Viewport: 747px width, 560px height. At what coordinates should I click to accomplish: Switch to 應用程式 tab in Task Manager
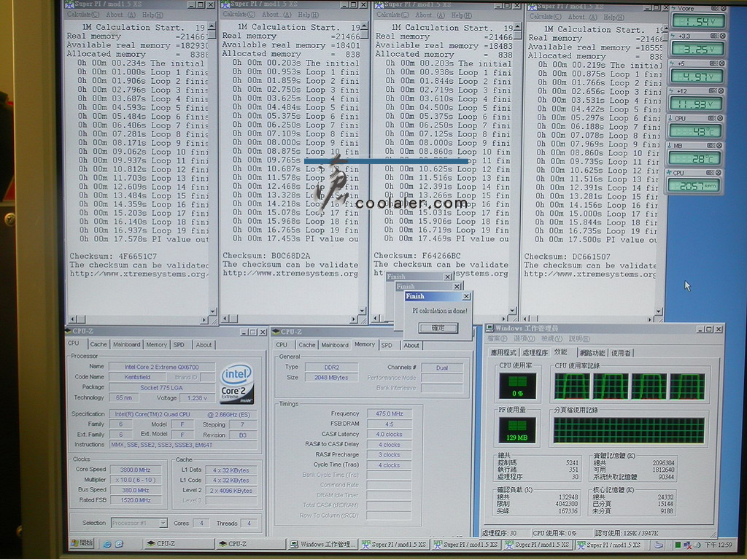tap(503, 353)
